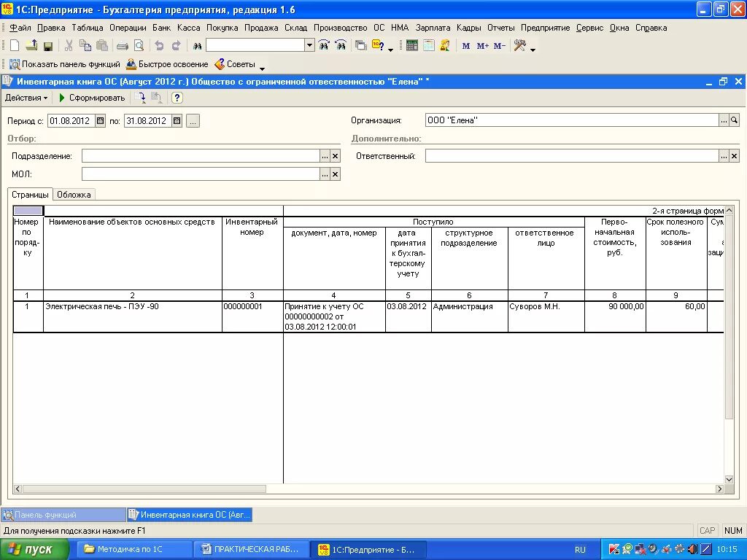Click the Администрация table cell
This screenshot has width=747, height=560.
click(x=469, y=316)
